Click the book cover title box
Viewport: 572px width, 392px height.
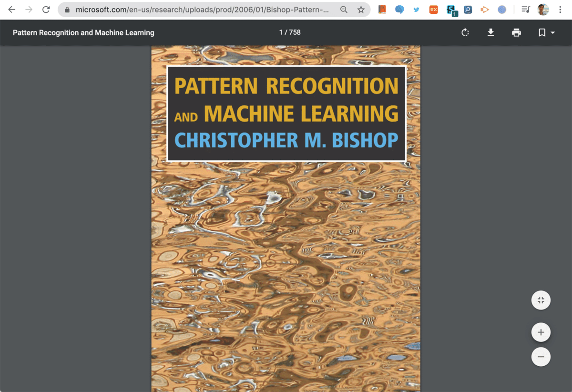[286, 113]
